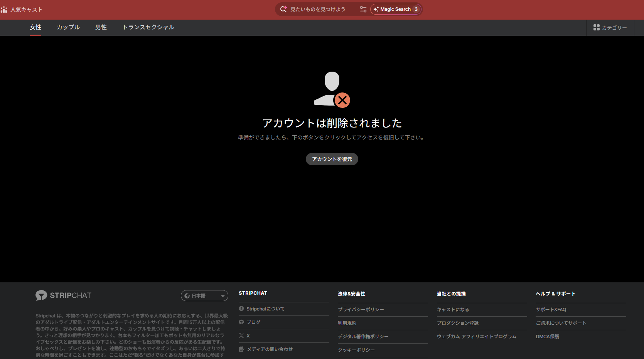The width and height of the screenshot is (644, 359).
Task: Click the 当社との提携 footer heading
Action: 452,294
